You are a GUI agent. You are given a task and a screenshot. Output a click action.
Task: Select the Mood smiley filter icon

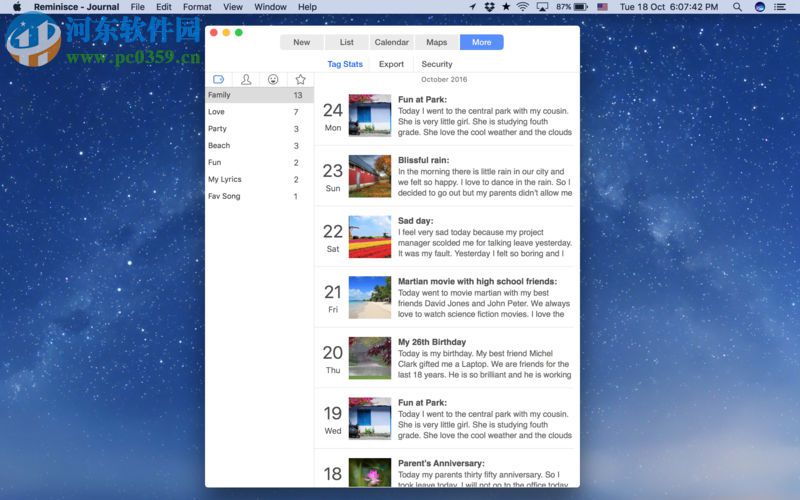(x=273, y=79)
